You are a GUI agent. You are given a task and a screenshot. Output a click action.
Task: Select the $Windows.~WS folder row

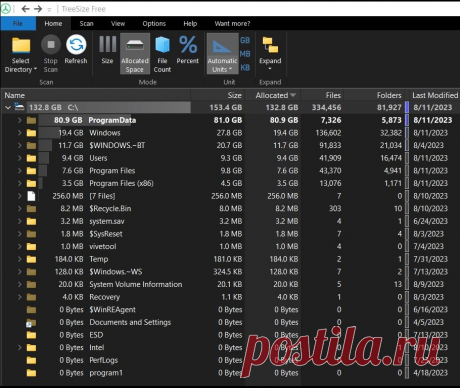point(230,272)
